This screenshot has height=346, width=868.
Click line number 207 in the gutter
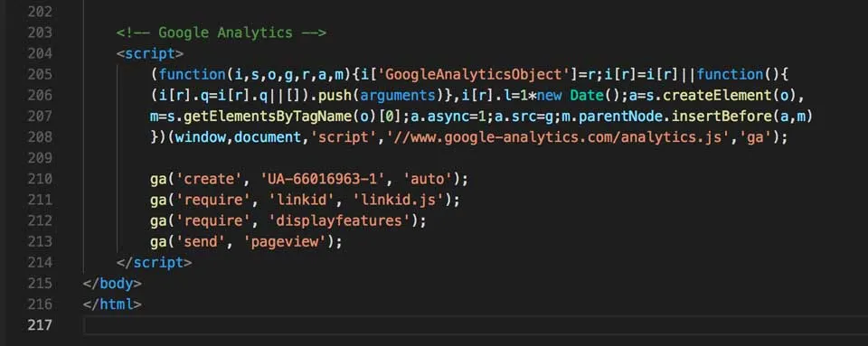pyautogui.click(x=39, y=116)
